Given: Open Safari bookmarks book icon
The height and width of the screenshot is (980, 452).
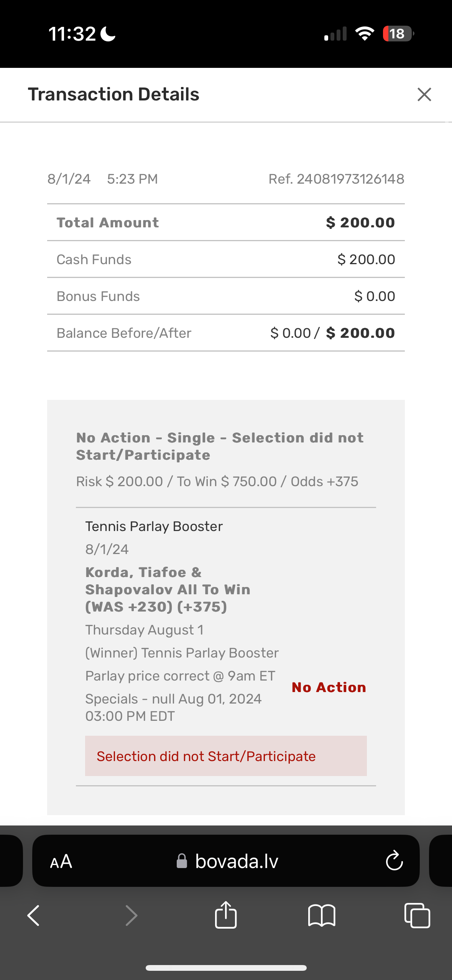Looking at the screenshot, I should (x=321, y=915).
